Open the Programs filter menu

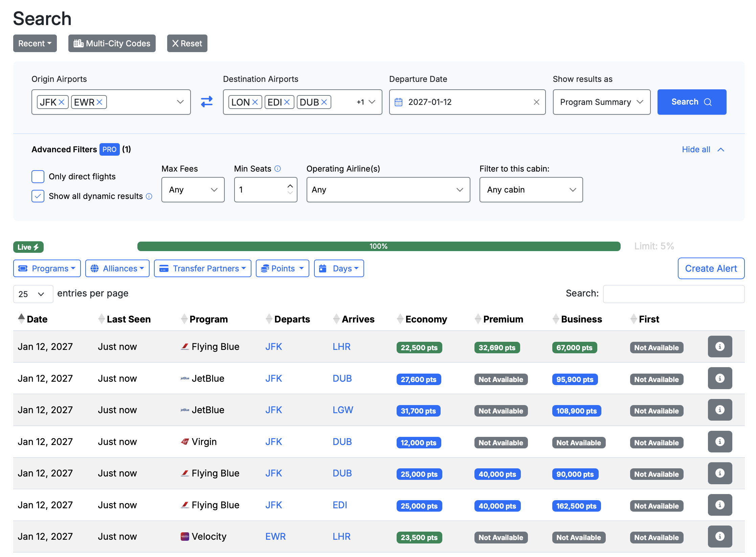(x=47, y=268)
